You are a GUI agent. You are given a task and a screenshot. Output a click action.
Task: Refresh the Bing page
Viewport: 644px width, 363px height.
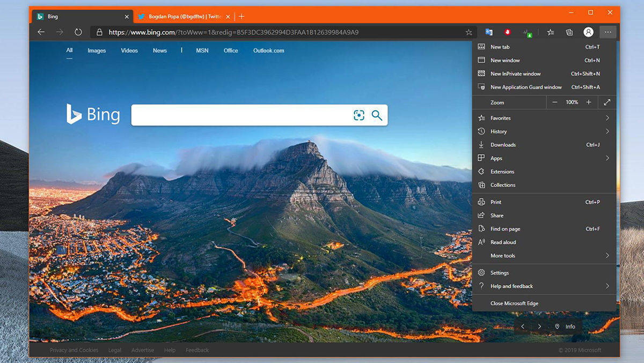pos(78,32)
